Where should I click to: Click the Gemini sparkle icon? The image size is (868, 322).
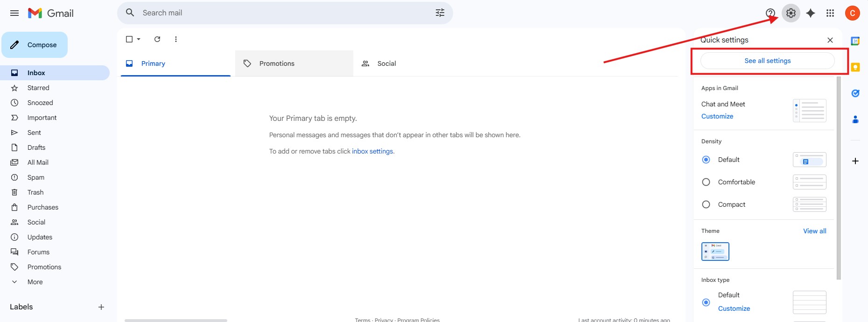click(811, 13)
